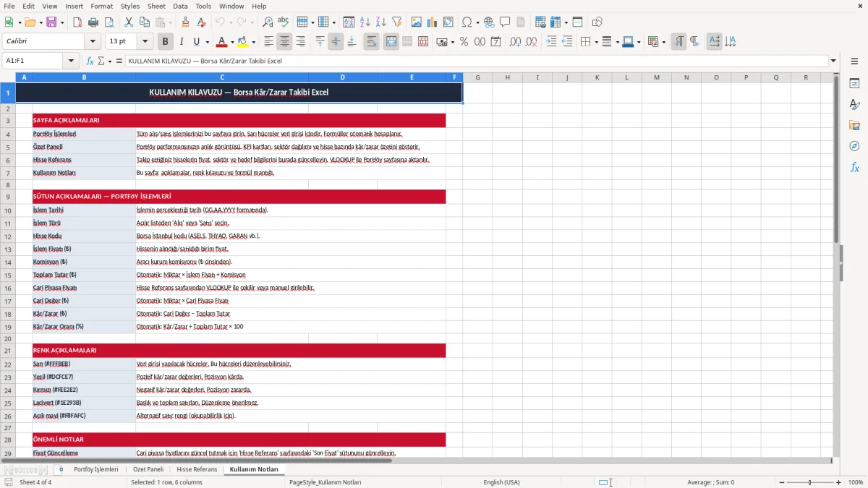This screenshot has width=868, height=488.
Task: Toggle Bold formatting
Action: tap(165, 42)
